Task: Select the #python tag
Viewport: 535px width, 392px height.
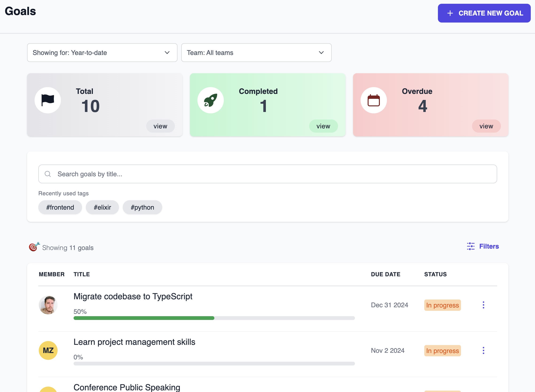Action: coord(142,208)
